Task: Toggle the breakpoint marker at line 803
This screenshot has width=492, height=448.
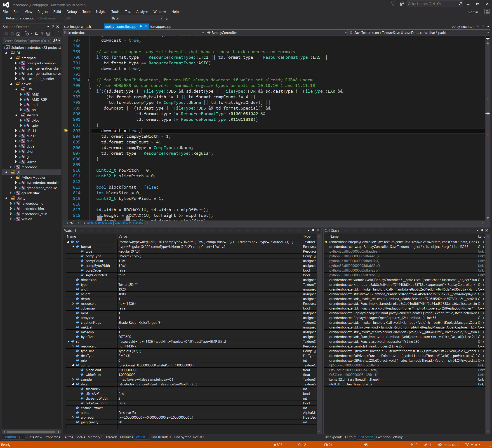Action: pos(66,131)
